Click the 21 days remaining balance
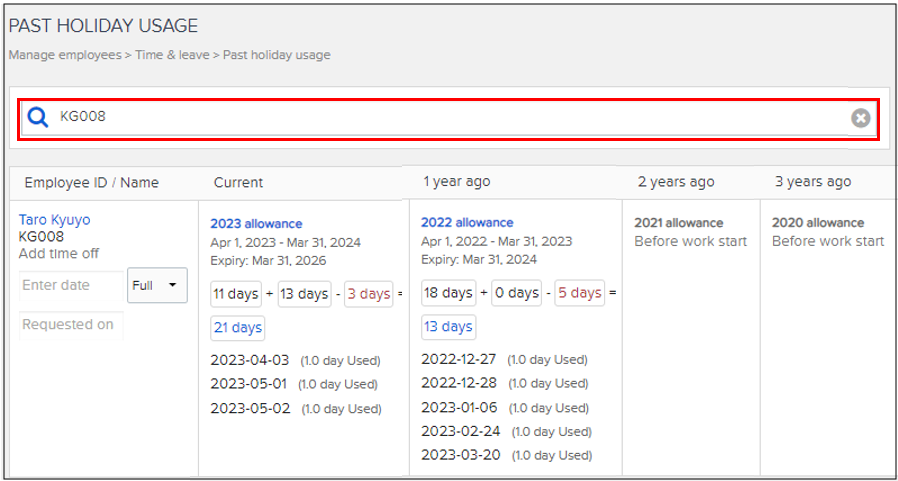The width and height of the screenshot is (898, 481). click(237, 328)
